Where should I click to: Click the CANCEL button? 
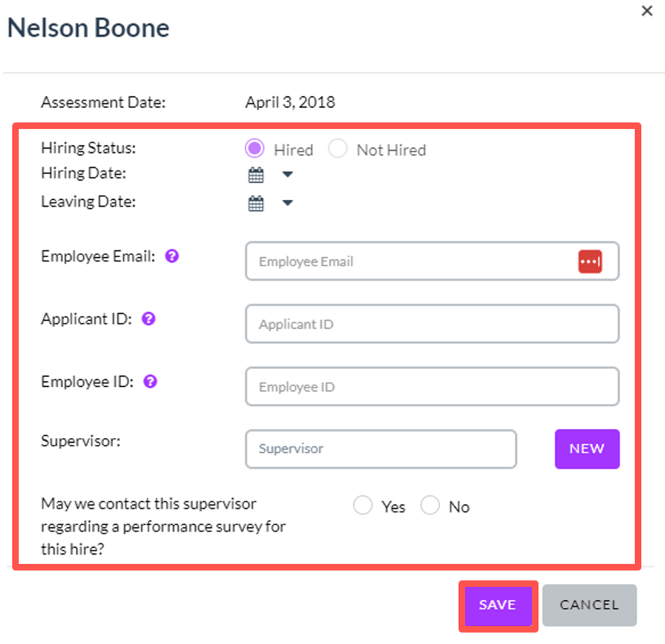(589, 605)
